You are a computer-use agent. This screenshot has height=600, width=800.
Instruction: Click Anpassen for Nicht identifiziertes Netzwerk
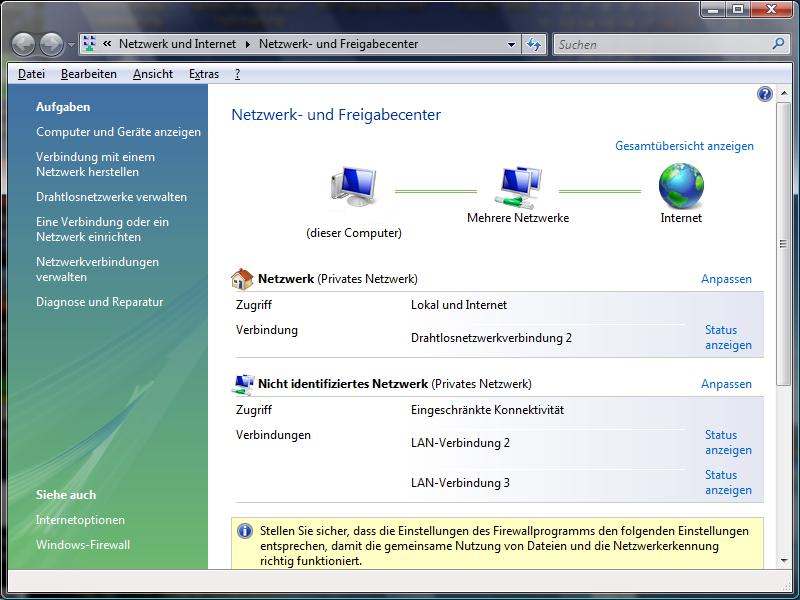click(726, 384)
